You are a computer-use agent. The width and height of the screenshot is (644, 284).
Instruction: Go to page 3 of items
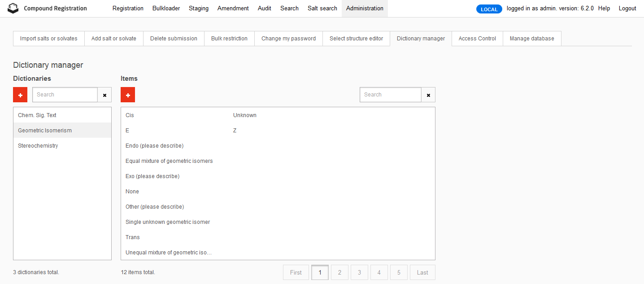(359, 272)
